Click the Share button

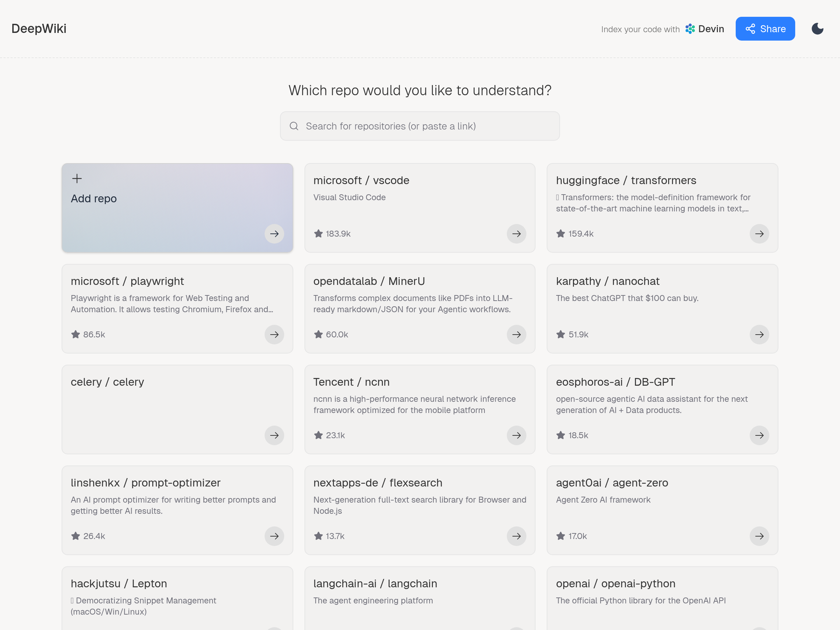pos(765,29)
